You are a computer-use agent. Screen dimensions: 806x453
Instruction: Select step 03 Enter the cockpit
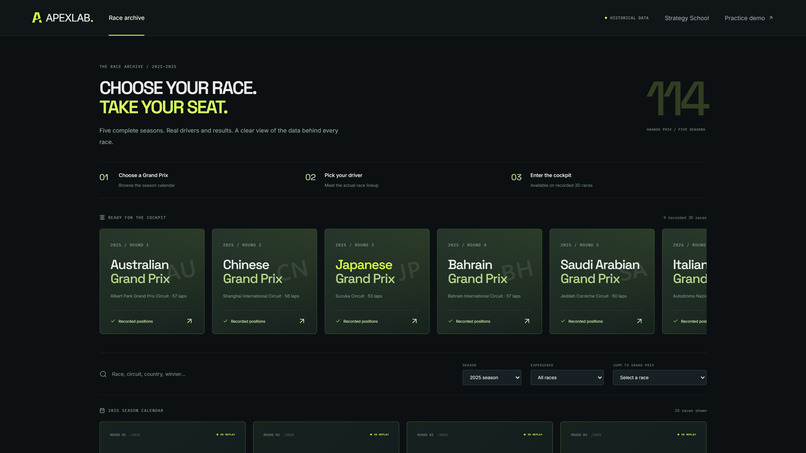[x=552, y=180]
